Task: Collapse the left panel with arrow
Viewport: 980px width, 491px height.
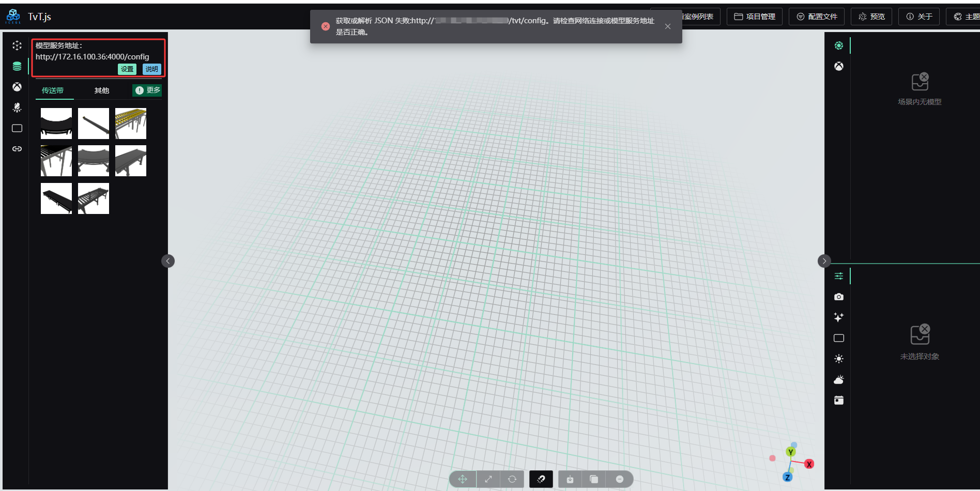Action: [168, 261]
